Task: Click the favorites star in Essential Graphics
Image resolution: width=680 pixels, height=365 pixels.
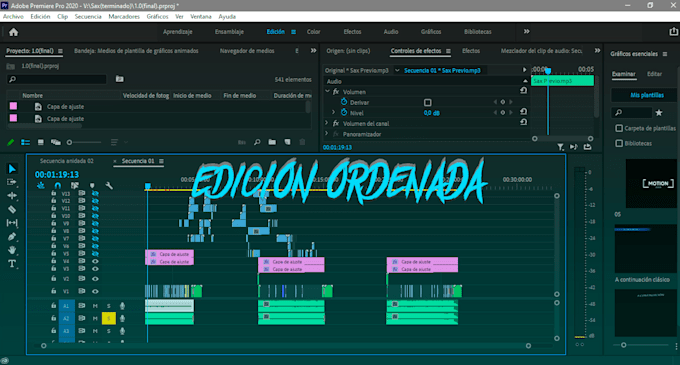Action: click(659, 113)
